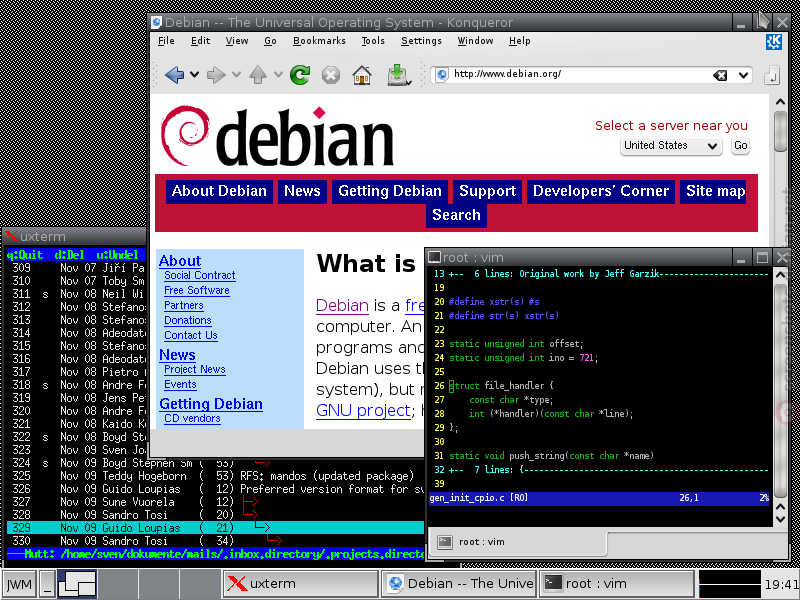
Task: Open the Support navigation link
Action: coord(487,191)
